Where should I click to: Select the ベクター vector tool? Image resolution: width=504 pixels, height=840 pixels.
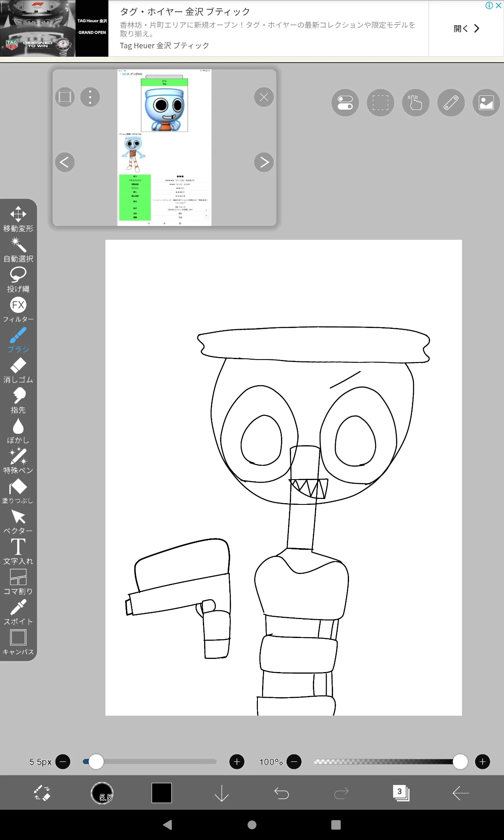18,522
